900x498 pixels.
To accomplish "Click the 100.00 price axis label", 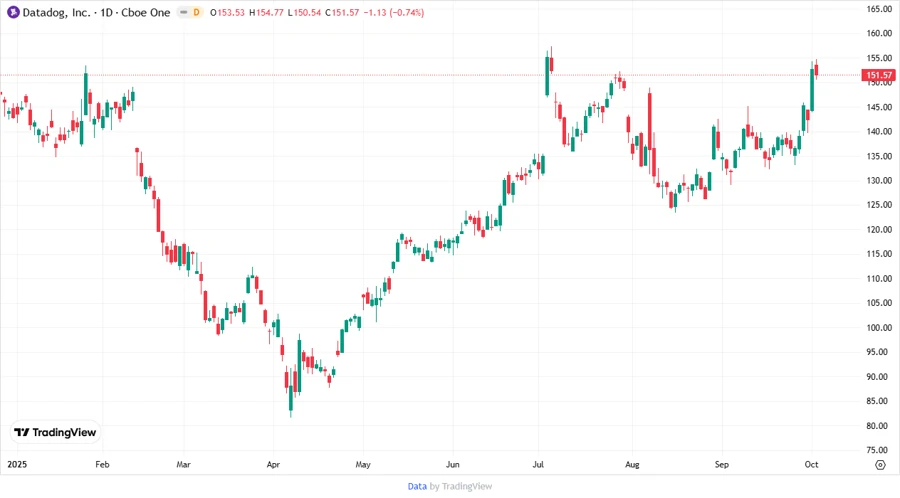I will (x=879, y=328).
